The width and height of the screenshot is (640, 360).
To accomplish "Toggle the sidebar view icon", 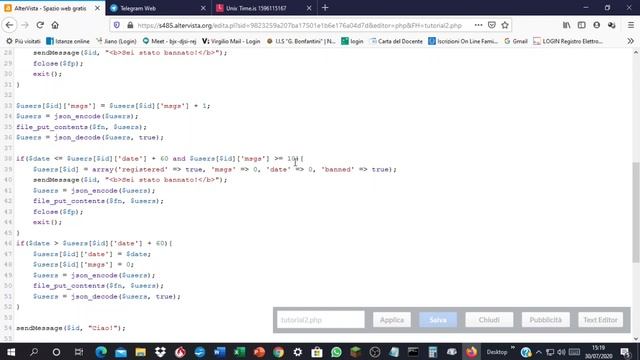I will pyautogui.click(x=582, y=25).
